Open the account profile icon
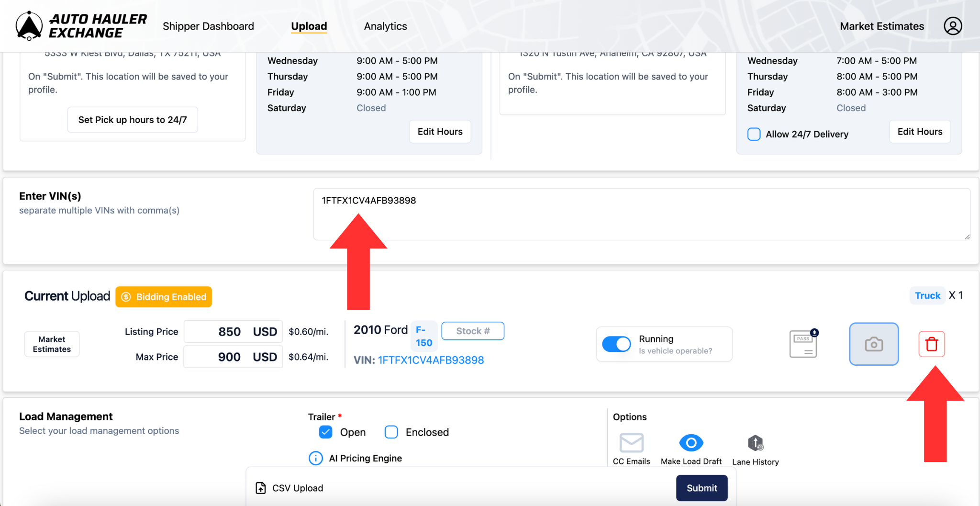 [x=952, y=26]
